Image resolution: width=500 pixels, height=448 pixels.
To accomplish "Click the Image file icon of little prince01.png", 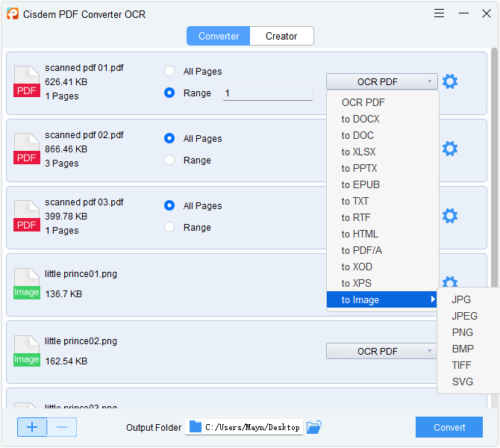I will coord(27,284).
